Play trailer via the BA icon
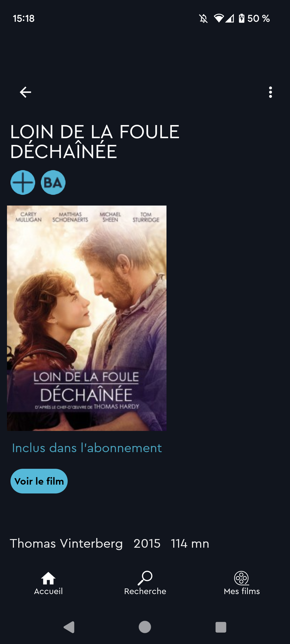Image resolution: width=290 pixels, height=644 pixels. tap(53, 182)
